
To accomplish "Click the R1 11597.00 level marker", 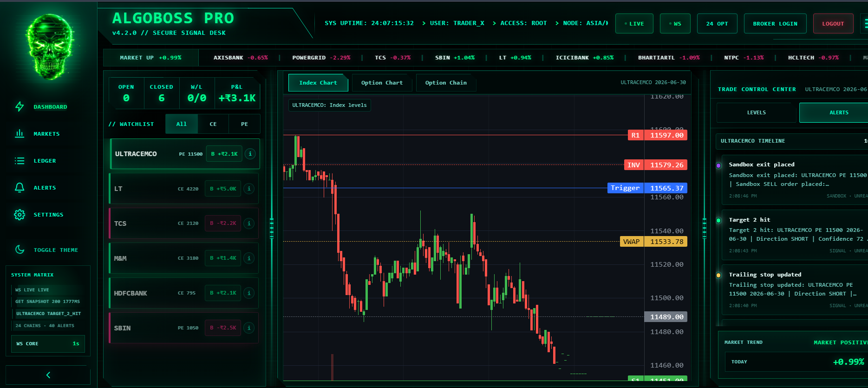I will tap(657, 135).
